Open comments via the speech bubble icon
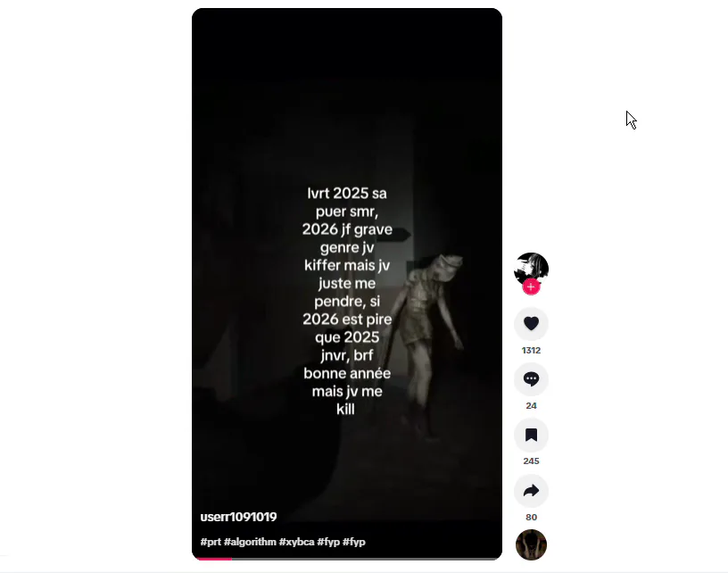Screen dimensions: 728x573 click(x=531, y=379)
